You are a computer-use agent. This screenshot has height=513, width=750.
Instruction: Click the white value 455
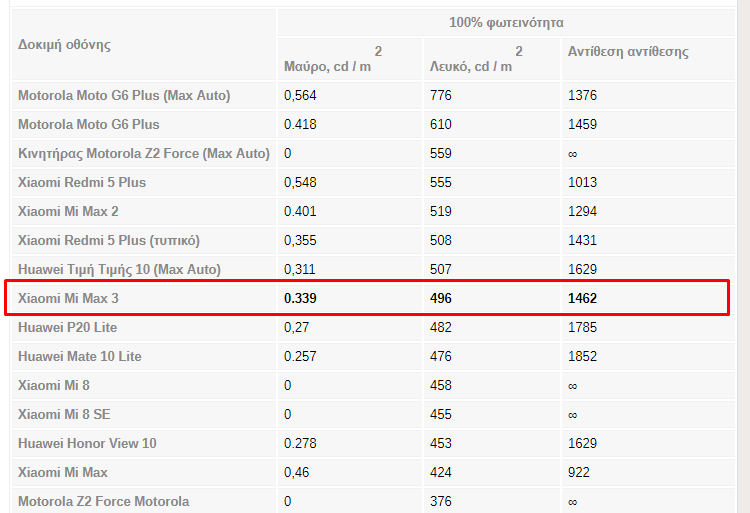[441, 415]
